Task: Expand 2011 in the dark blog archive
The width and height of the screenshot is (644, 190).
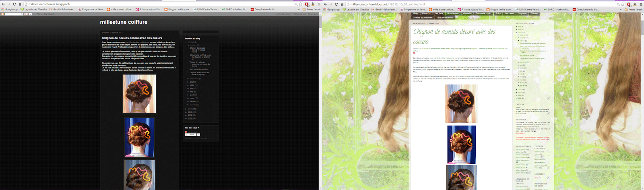Action: (x=186, y=109)
